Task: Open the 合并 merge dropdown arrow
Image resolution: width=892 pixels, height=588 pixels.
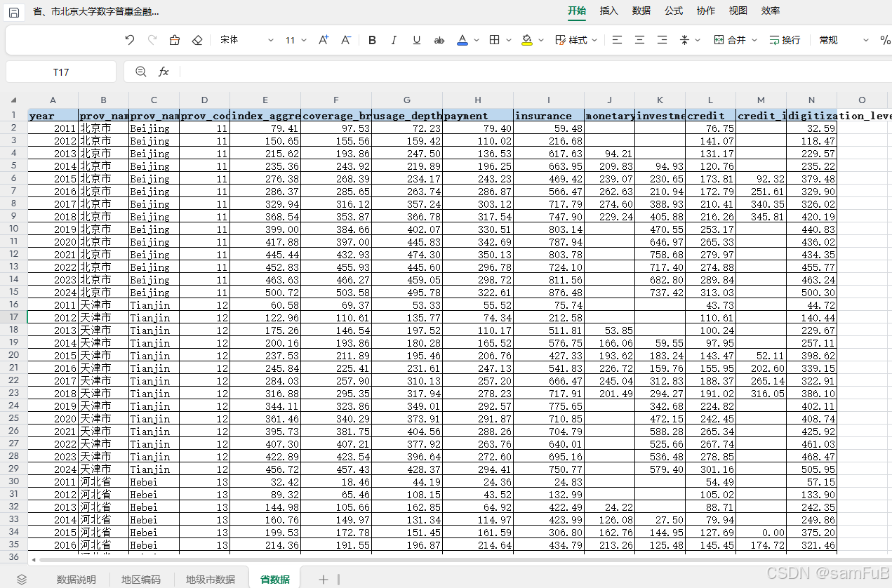Action: [754, 41]
